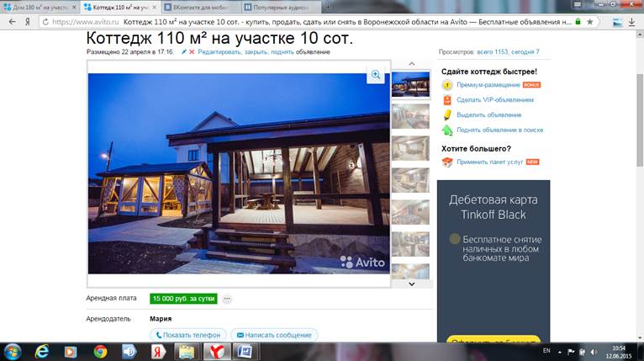Switch to the ВКонтакте browser tab
644x361 pixels.
201,8
